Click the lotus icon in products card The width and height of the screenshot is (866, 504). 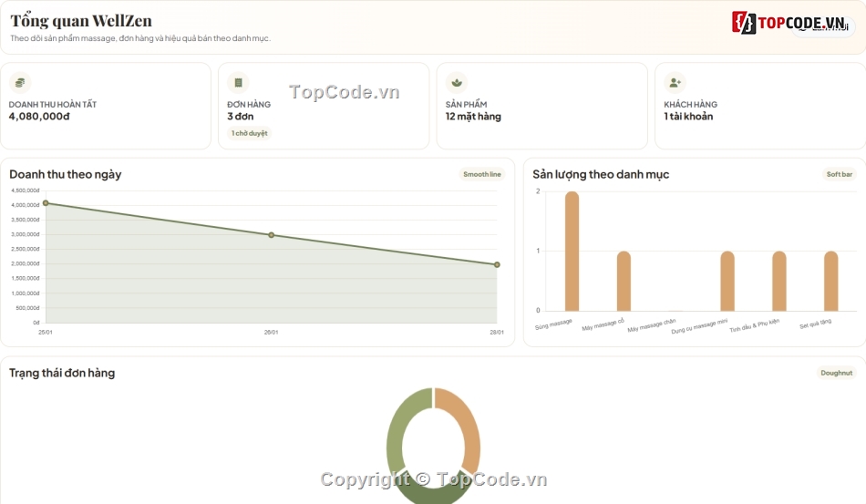457,83
